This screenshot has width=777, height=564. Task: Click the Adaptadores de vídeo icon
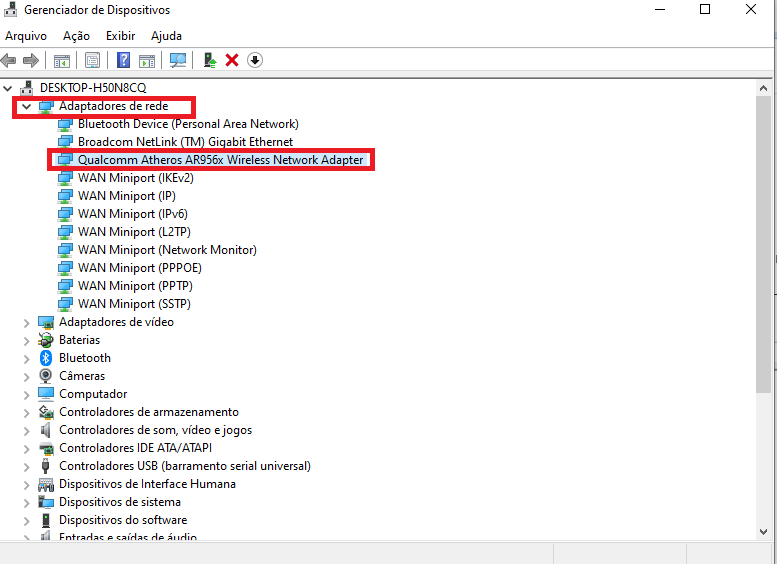[46, 322]
